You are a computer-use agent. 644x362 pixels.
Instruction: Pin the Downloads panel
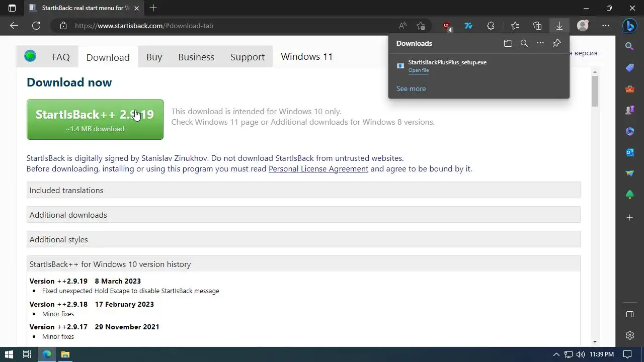point(556,43)
